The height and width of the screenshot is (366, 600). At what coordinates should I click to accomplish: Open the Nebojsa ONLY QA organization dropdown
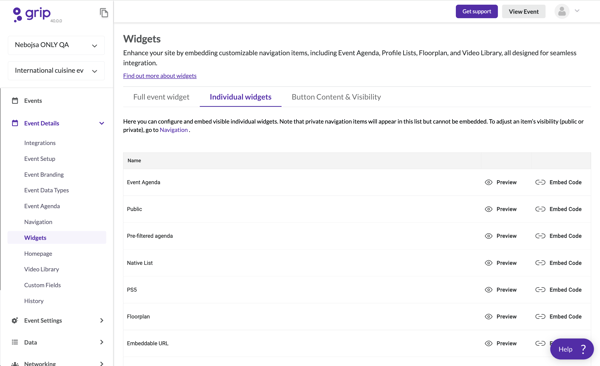56,45
